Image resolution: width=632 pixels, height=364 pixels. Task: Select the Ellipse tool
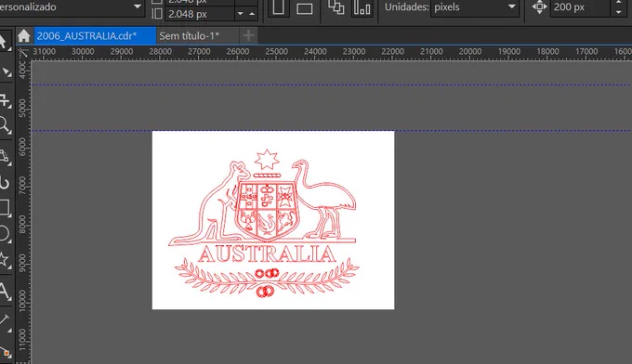click(x=5, y=234)
